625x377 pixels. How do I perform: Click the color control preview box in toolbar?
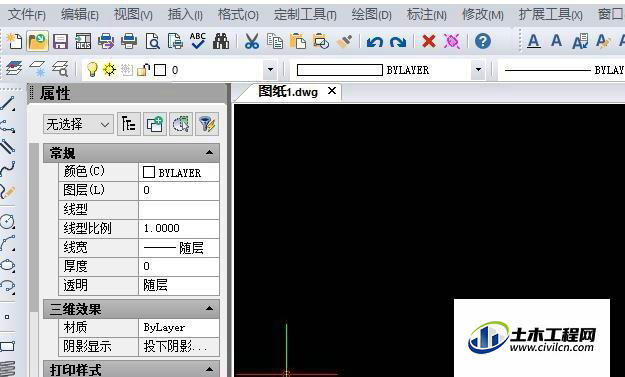(x=340, y=70)
